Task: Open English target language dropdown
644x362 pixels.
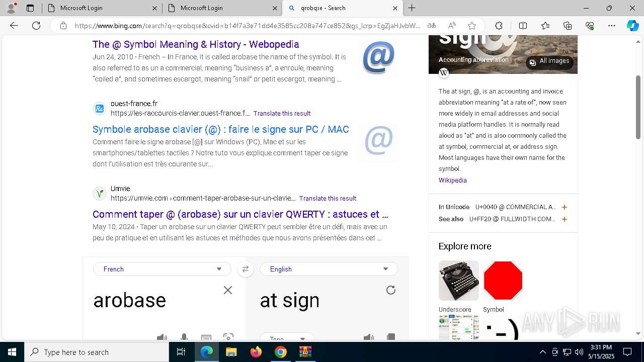Action: click(x=329, y=269)
